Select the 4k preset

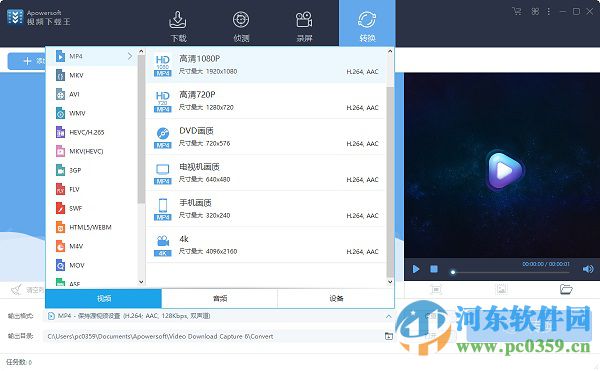pos(266,245)
